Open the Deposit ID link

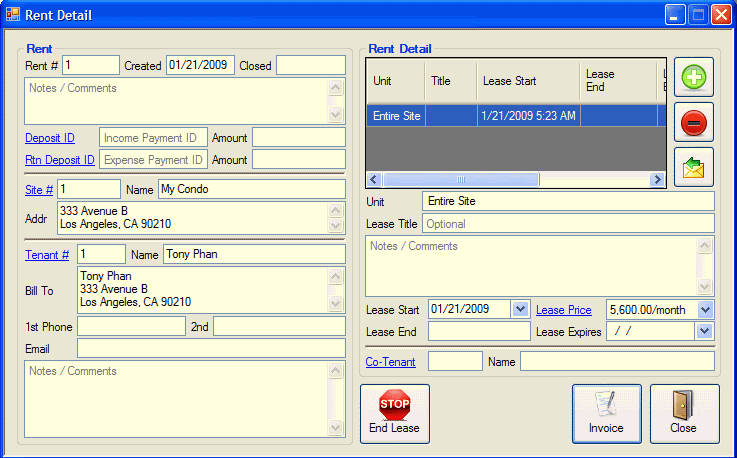coord(50,138)
